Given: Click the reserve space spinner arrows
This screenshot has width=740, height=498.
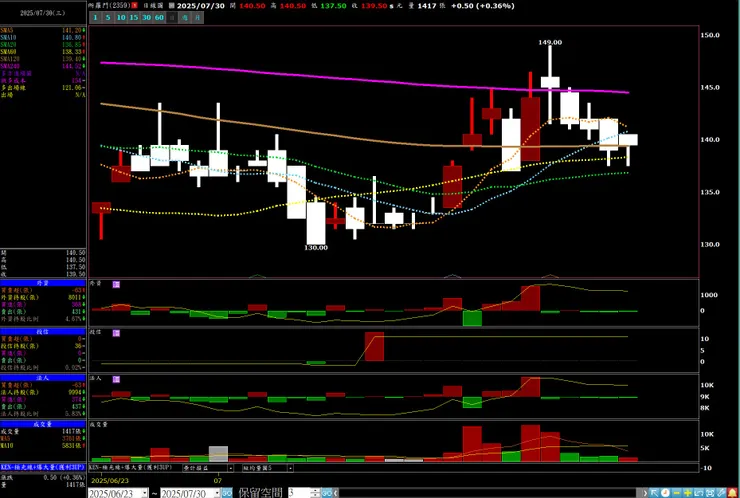Looking at the screenshot, I should click(316, 493).
